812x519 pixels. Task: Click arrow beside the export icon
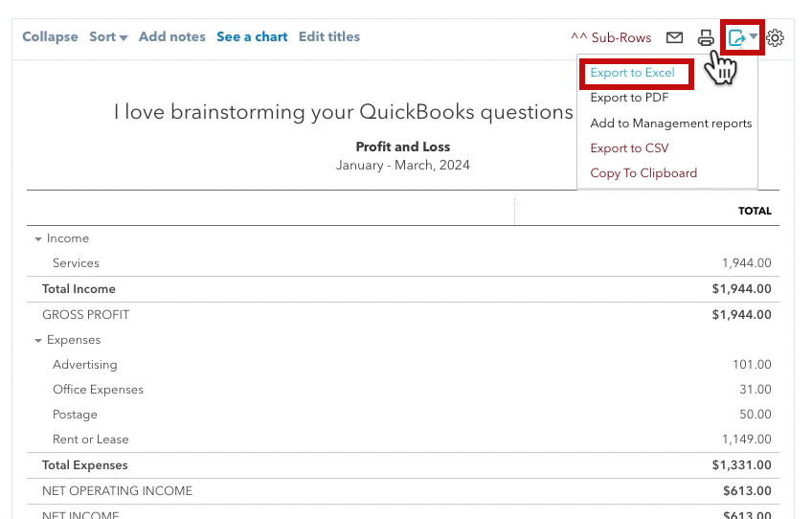point(754,35)
